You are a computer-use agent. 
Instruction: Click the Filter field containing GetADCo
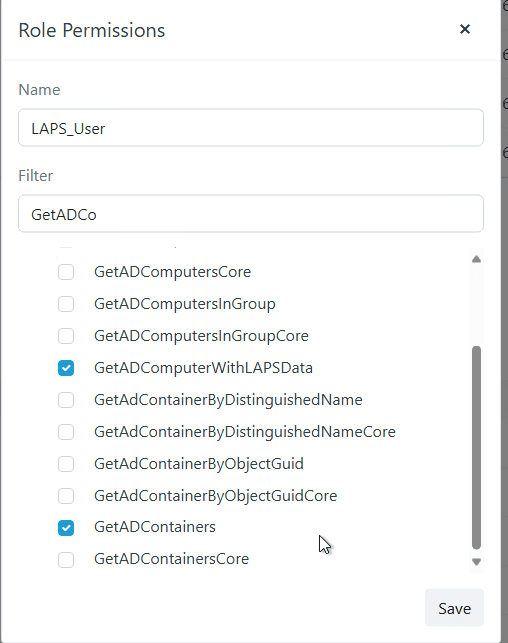coord(251,214)
